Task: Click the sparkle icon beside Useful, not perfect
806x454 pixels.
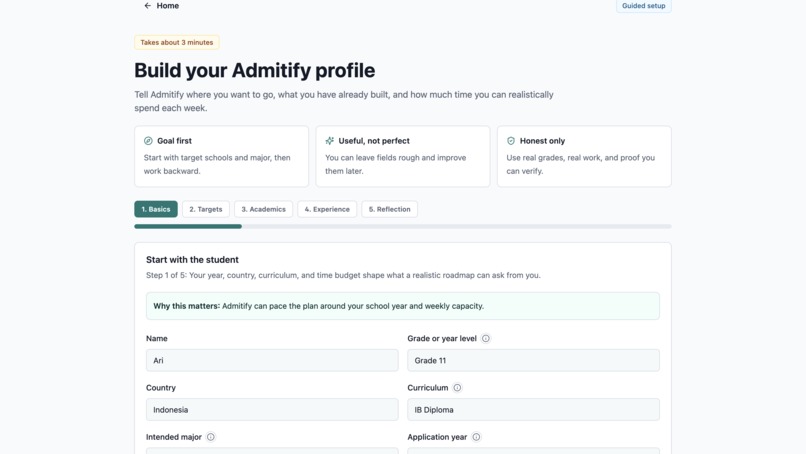Action: click(x=329, y=141)
